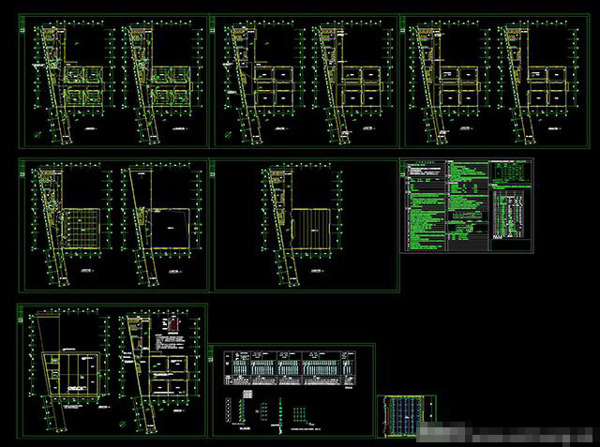Select the sheet filled with green design notes
600x447 pixels.
point(466,206)
